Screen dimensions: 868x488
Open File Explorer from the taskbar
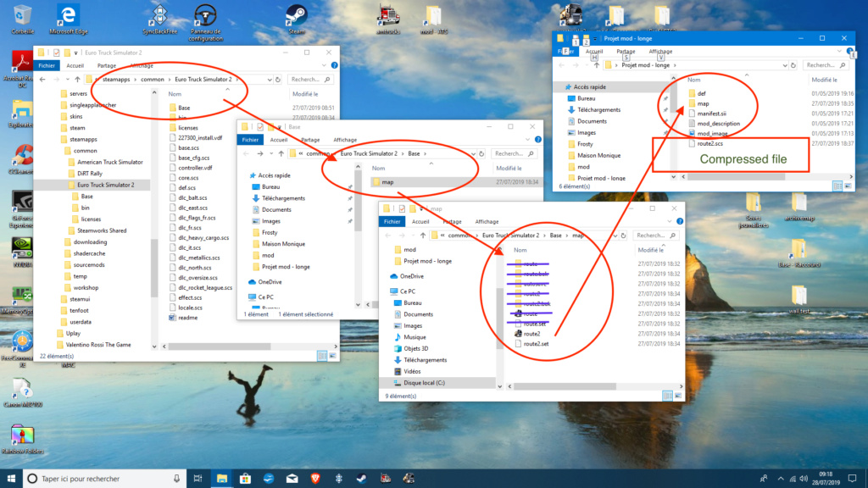pyautogui.click(x=222, y=479)
